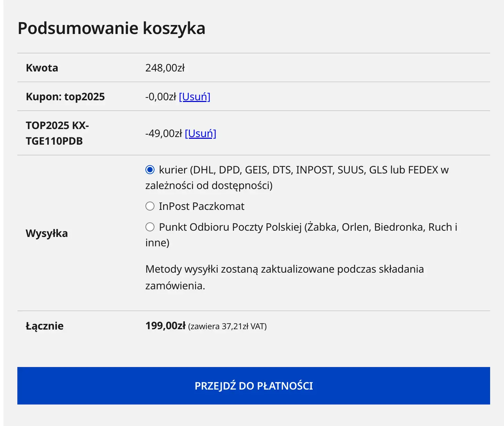Click the Wysyłka row label
Viewport: 504px width, 426px height.
(x=47, y=233)
